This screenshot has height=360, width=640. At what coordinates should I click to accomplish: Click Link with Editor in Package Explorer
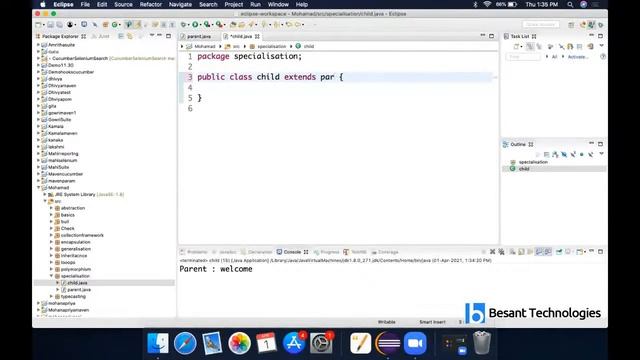(x=130, y=36)
